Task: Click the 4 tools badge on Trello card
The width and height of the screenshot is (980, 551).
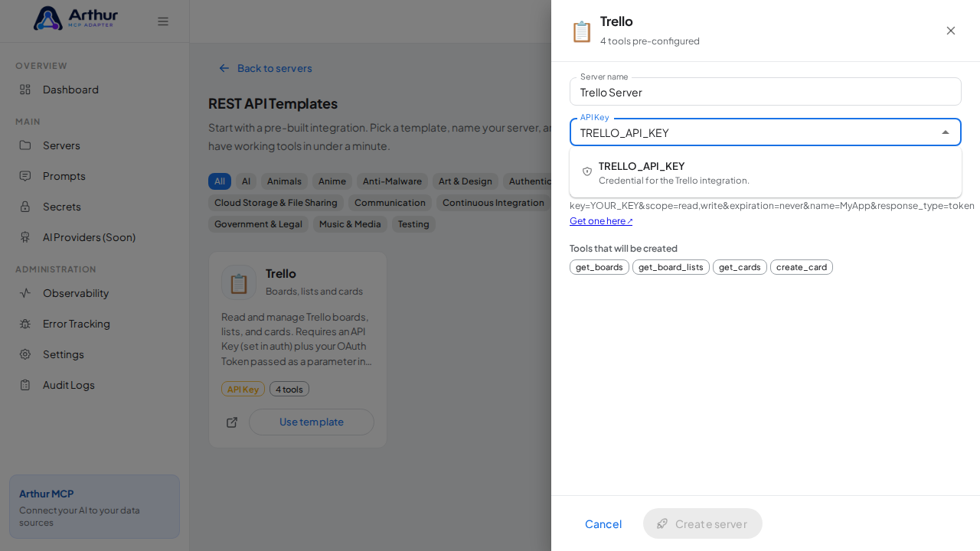Action: point(289,389)
